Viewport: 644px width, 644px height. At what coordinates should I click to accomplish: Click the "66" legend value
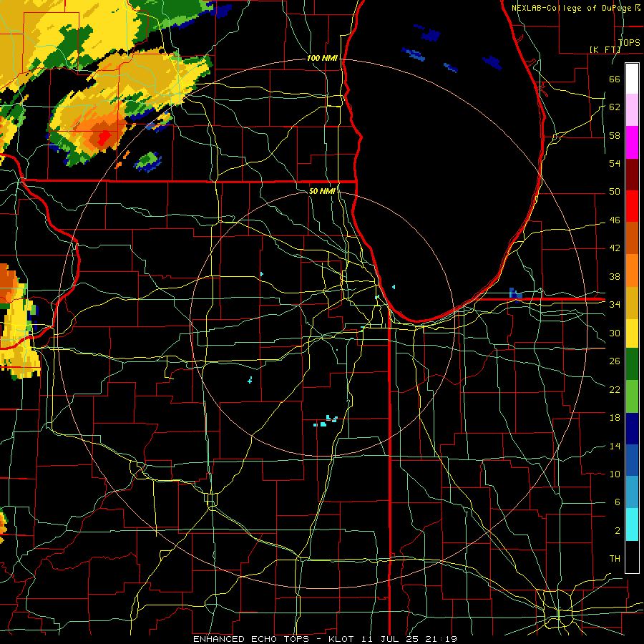(615, 79)
